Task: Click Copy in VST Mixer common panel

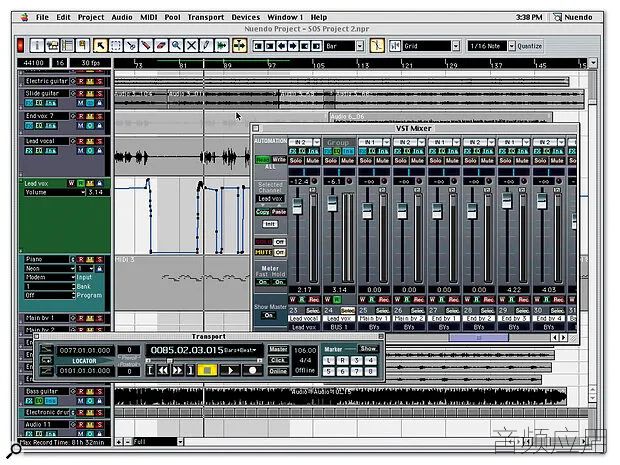Action: tap(262, 212)
